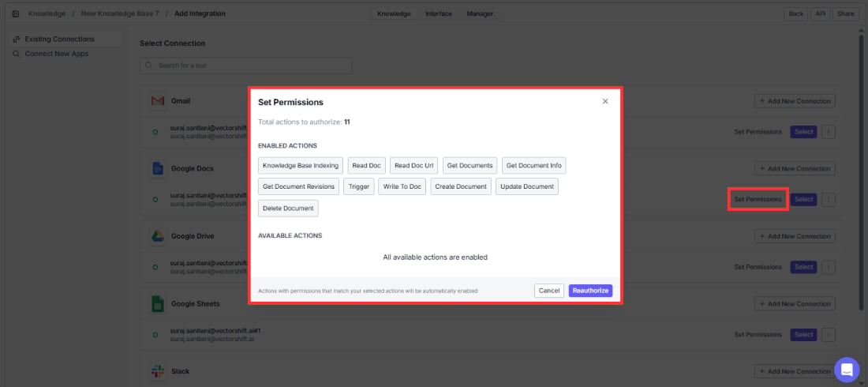The width and height of the screenshot is (868, 387).
Task: Click the Create Document action chip
Action: pos(461,187)
